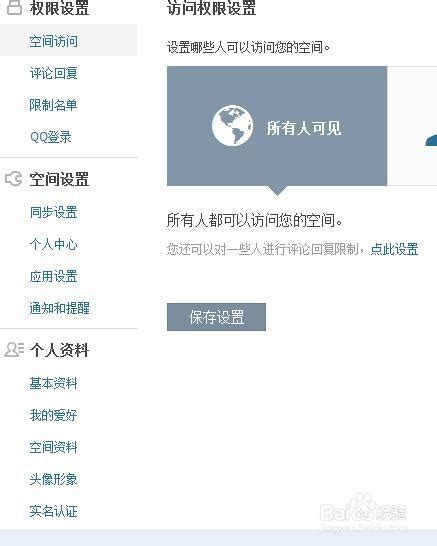437x546 pixels.
Task: Open 我的爱好 page
Action: [x=53, y=415]
